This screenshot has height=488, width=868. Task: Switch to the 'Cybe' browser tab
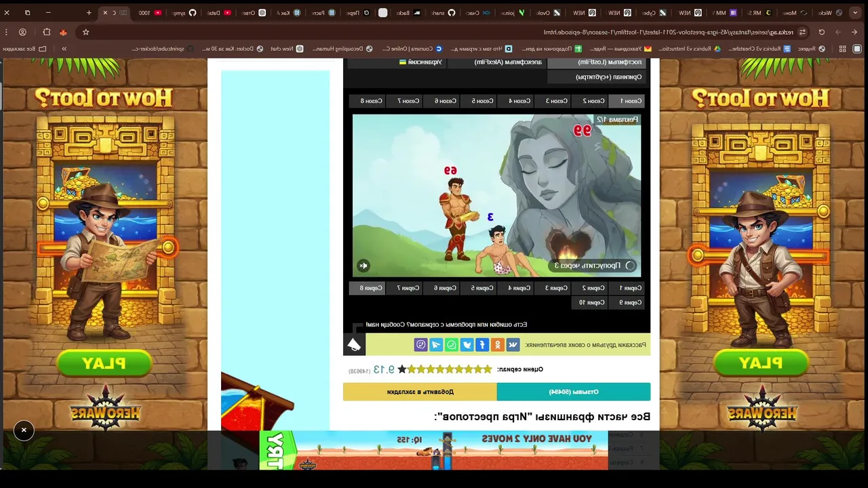point(654,12)
